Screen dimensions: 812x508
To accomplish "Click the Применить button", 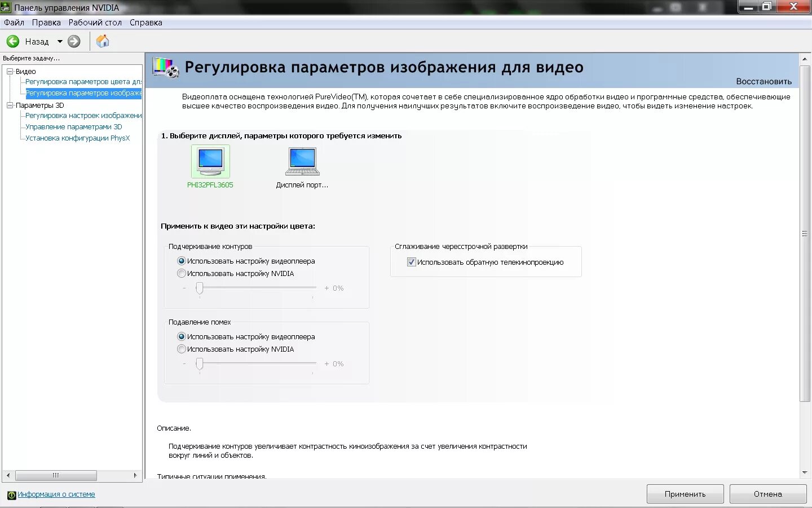I will (x=685, y=494).
